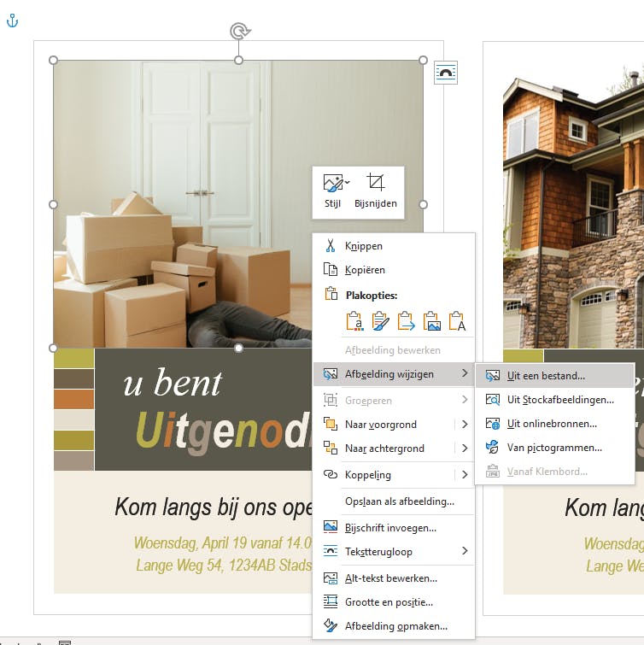This screenshot has width=644, height=645.
Task: Choose Van pictogrammen... in submenu
Action: pos(554,447)
